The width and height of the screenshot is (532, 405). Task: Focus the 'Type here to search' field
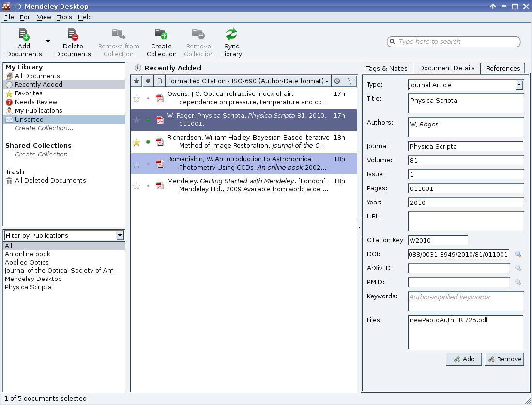[x=454, y=41]
